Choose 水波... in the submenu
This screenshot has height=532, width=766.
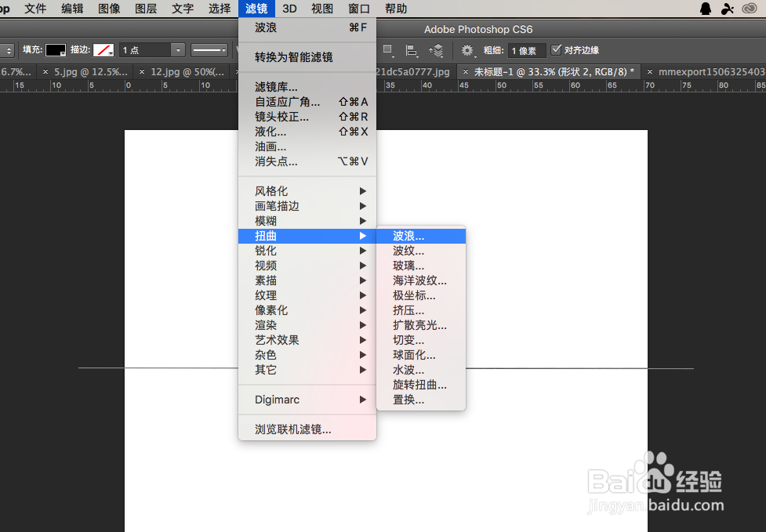coord(421,370)
